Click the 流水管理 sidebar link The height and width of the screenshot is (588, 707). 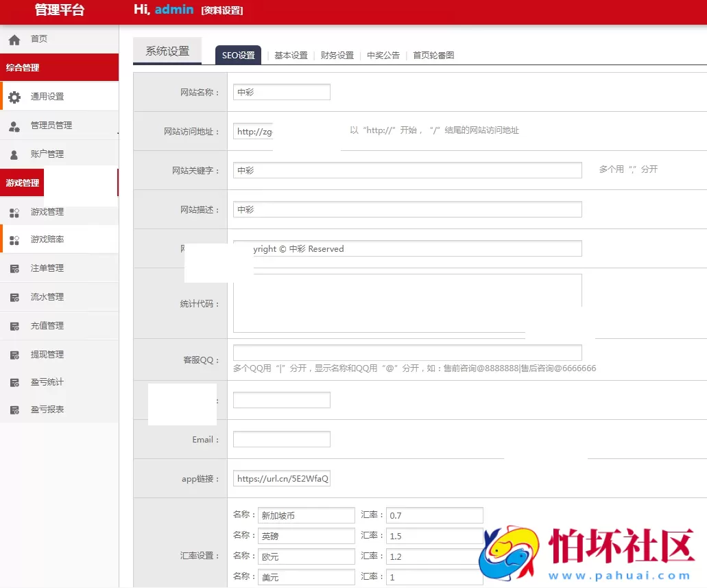click(47, 296)
